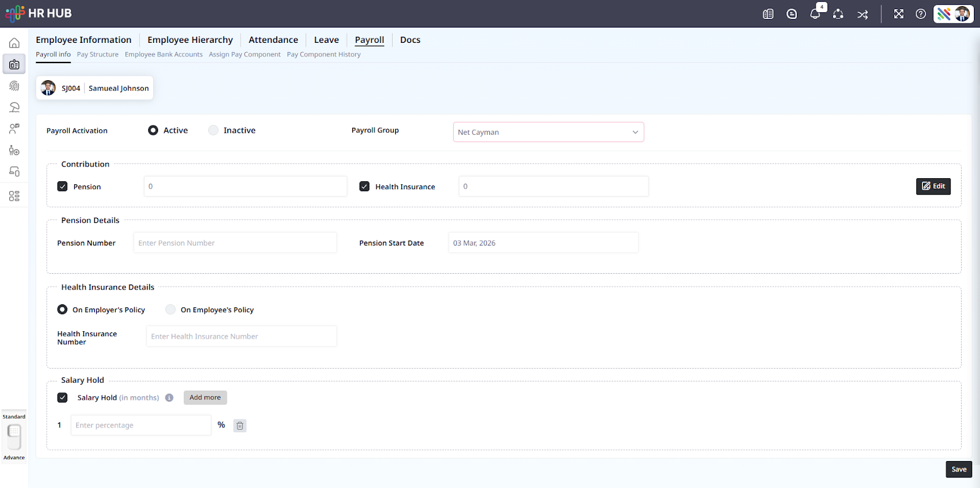This screenshot has height=488, width=980.
Task: Switch to the Attendance tab
Action: point(273,40)
